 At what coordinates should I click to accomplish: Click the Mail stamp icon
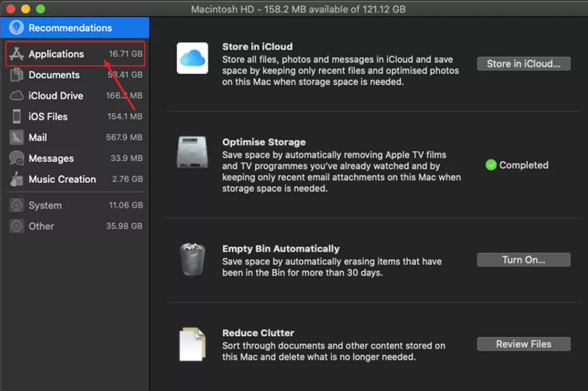[x=16, y=137]
